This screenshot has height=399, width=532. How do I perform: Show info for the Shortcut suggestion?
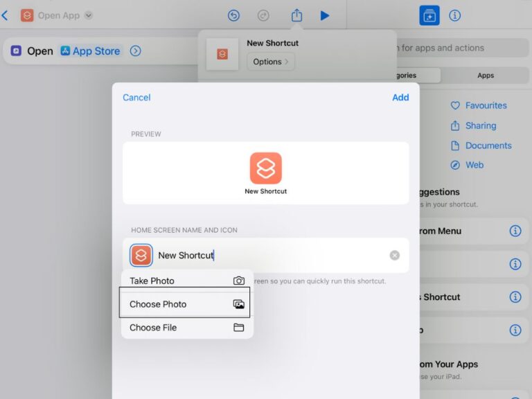(x=515, y=297)
